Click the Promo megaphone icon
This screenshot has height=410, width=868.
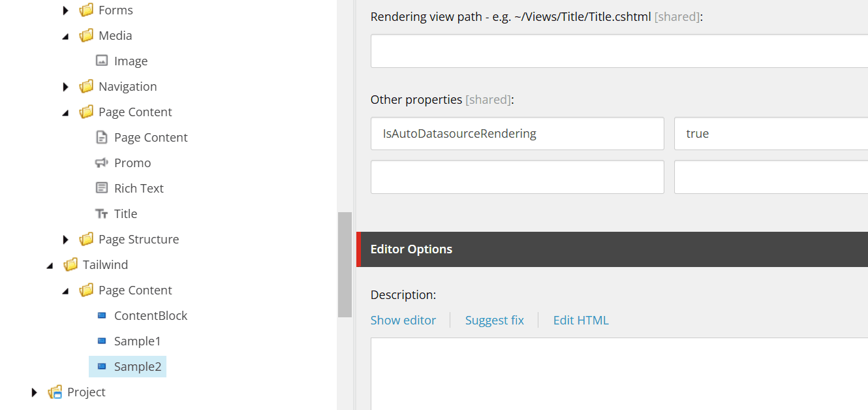(x=101, y=163)
